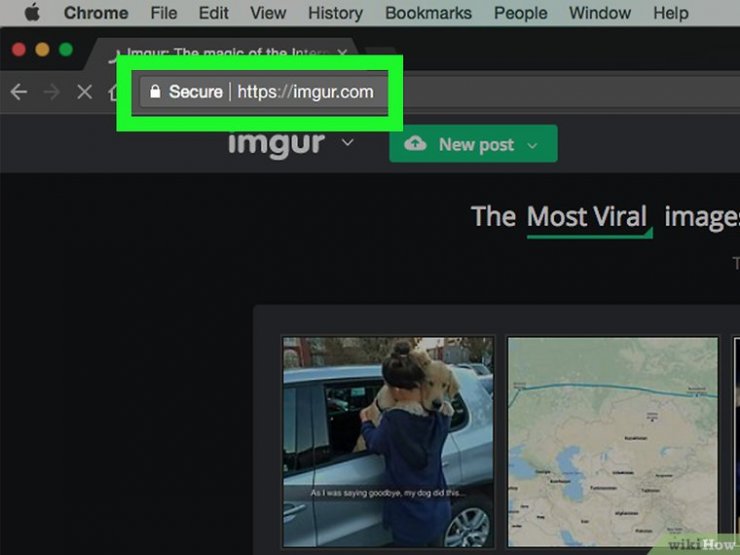Stop page loading with the X icon
The height and width of the screenshot is (555, 740).
(x=84, y=92)
